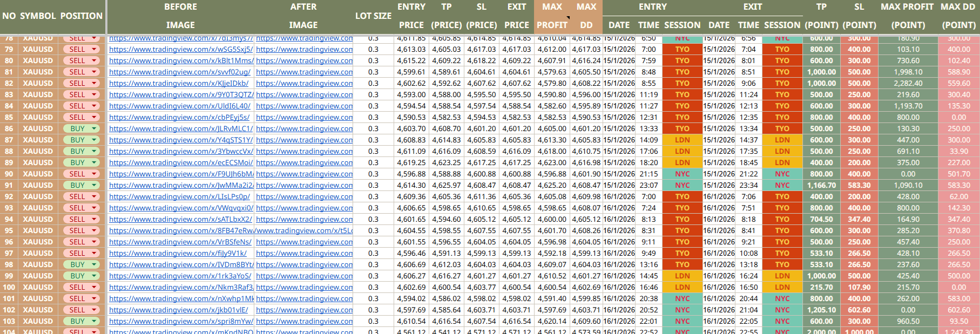The image size is (980, 334).
Task: Select max DD points cell 588.90
Action: click(959, 72)
